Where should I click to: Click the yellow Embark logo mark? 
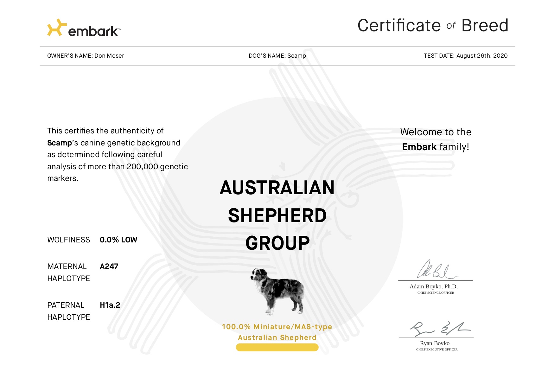point(56,28)
